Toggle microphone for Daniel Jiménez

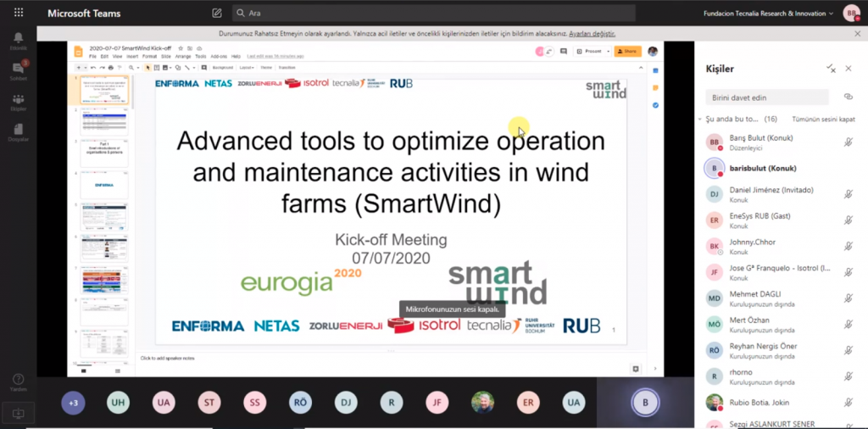848,194
